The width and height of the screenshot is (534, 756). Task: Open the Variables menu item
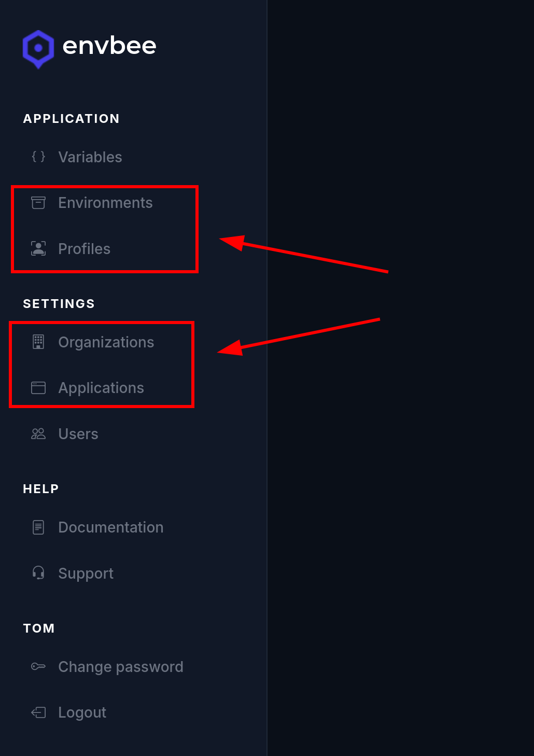[x=90, y=157]
